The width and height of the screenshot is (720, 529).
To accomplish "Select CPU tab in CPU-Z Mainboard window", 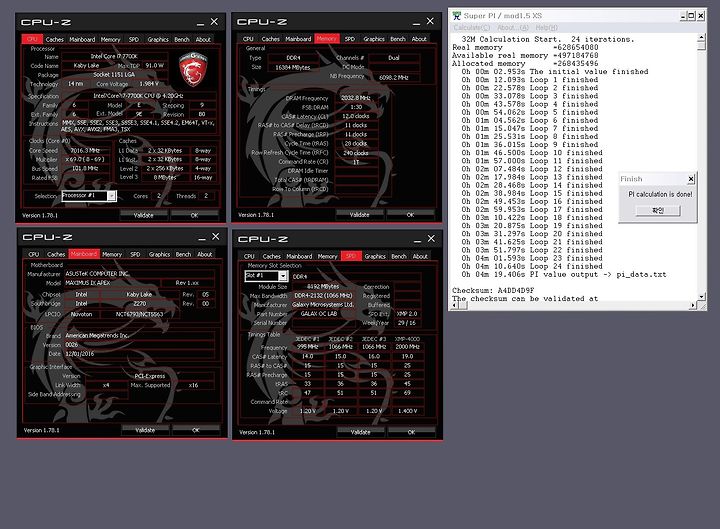I will pos(34,254).
